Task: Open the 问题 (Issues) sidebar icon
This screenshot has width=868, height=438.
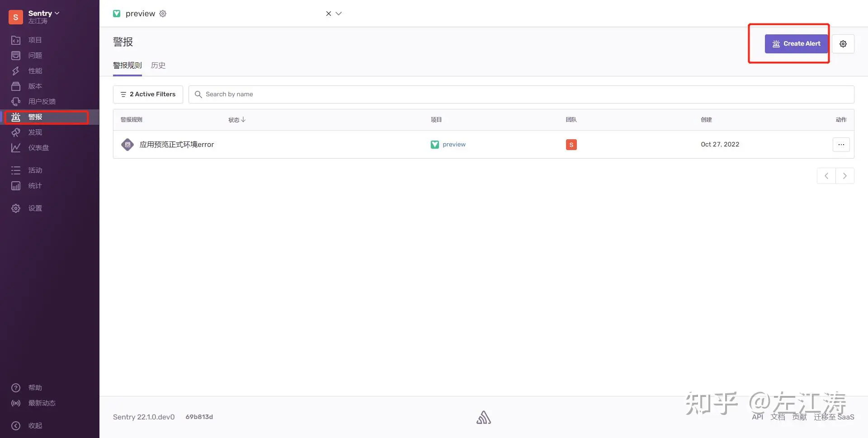Action: 16,56
